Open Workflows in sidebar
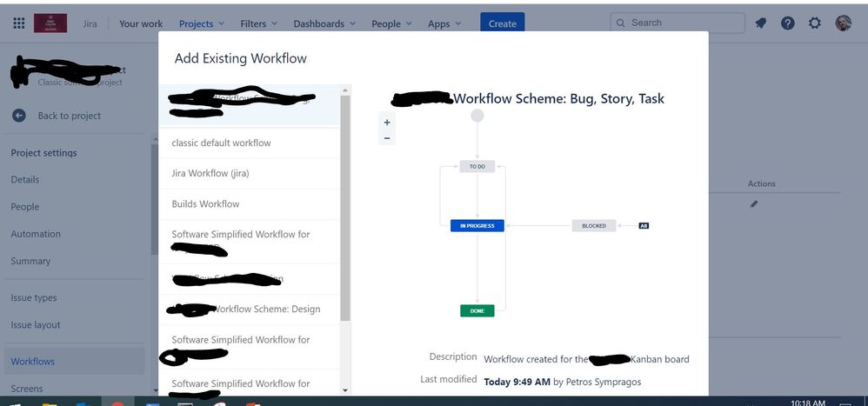The image size is (868, 406). point(74,361)
